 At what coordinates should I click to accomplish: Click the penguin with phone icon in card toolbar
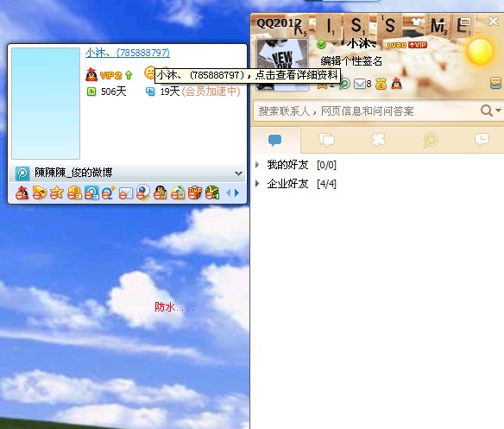pos(161,193)
